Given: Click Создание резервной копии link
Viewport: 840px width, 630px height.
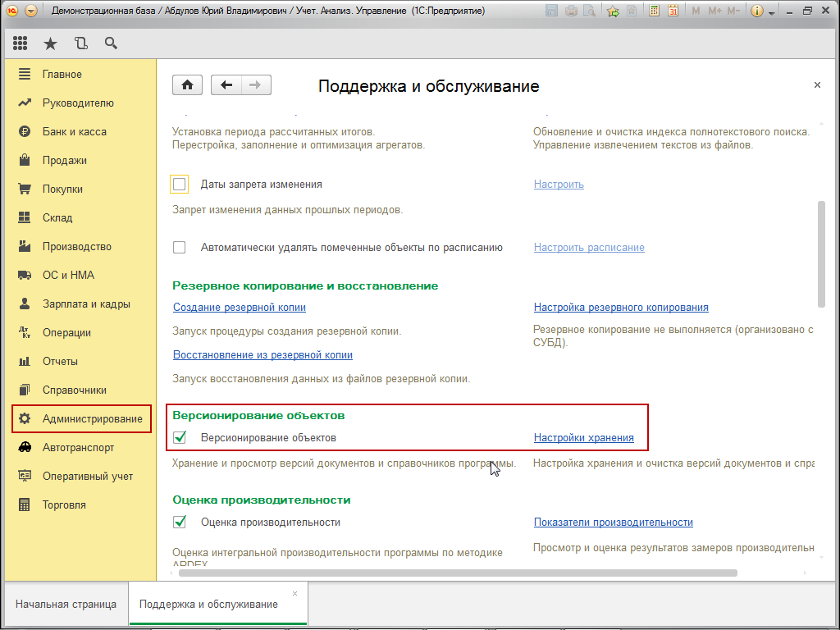Looking at the screenshot, I should (x=239, y=308).
